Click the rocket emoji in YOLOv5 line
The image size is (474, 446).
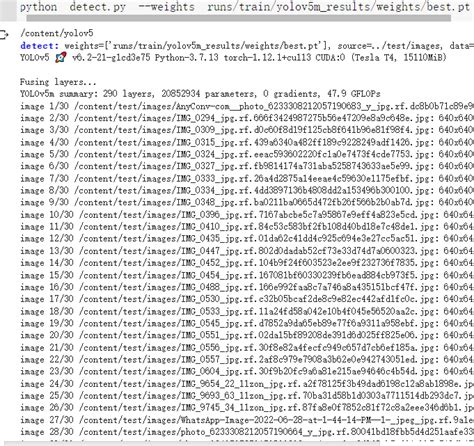click(x=61, y=58)
